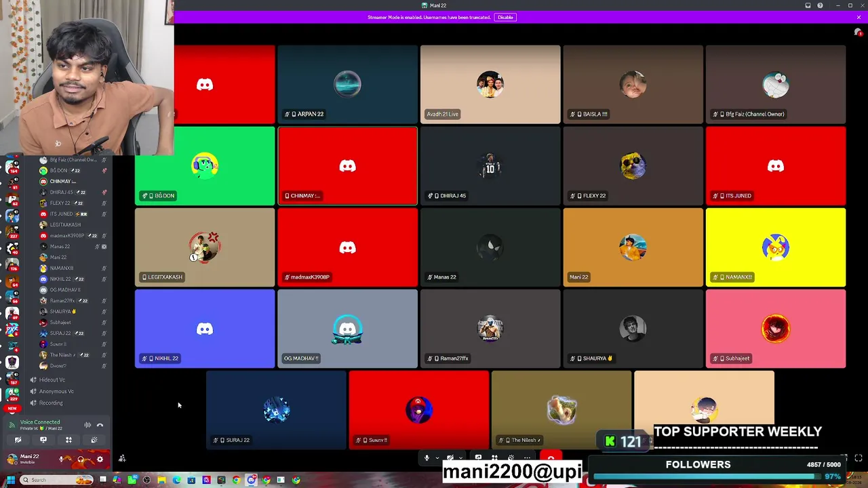Focus the OG MADHAV participant tile
868x488 pixels.
pyautogui.click(x=347, y=329)
